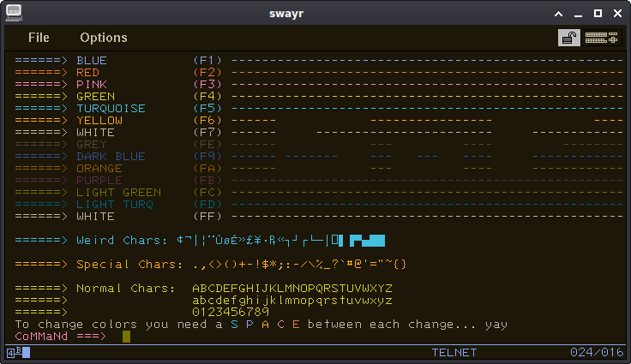Click the Weird Chars: label

[x=122, y=241]
